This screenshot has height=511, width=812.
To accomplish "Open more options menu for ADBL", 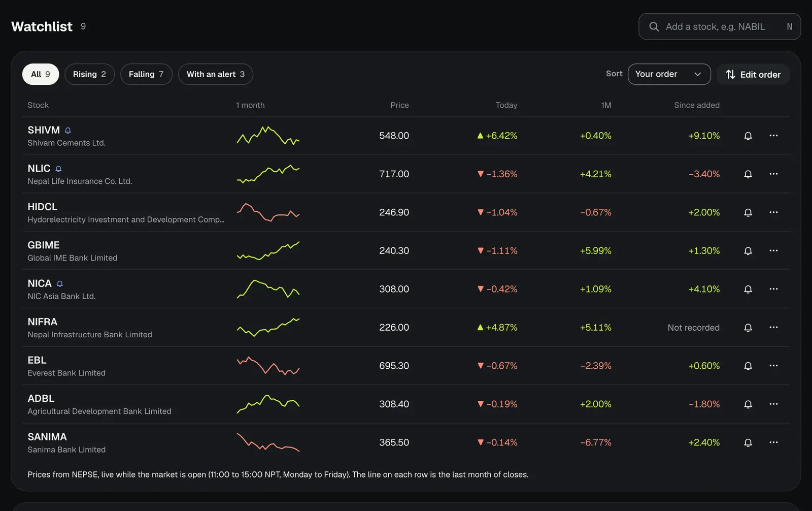I will [773, 404].
